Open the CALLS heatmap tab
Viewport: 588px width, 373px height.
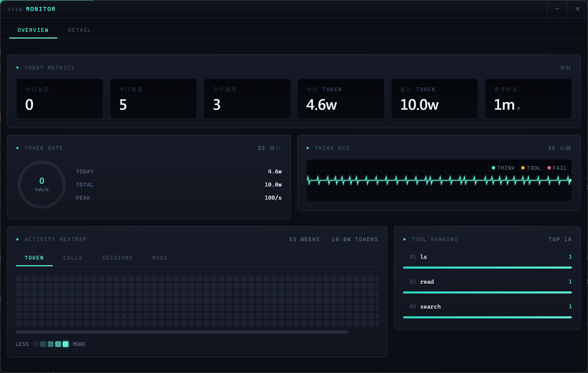[x=73, y=258]
